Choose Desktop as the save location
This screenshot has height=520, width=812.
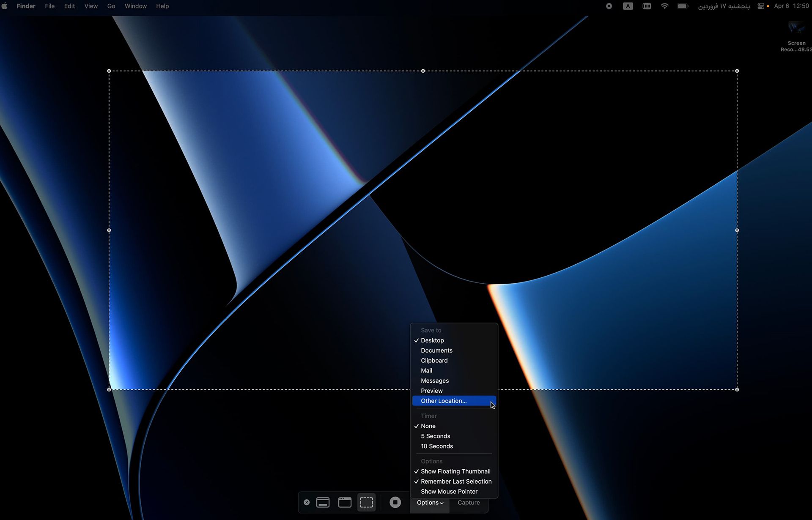[x=454, y=340]
